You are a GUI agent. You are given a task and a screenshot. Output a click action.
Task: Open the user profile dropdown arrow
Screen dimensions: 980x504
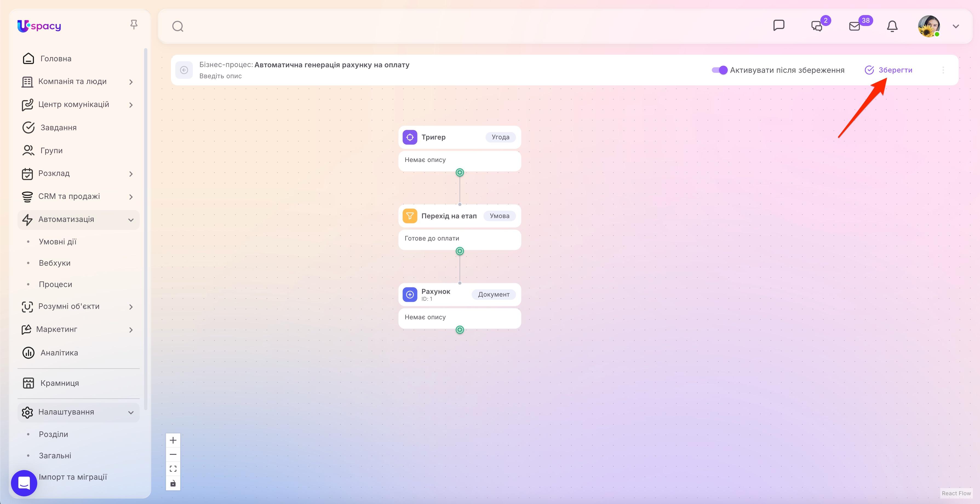[x=956, y=26]
